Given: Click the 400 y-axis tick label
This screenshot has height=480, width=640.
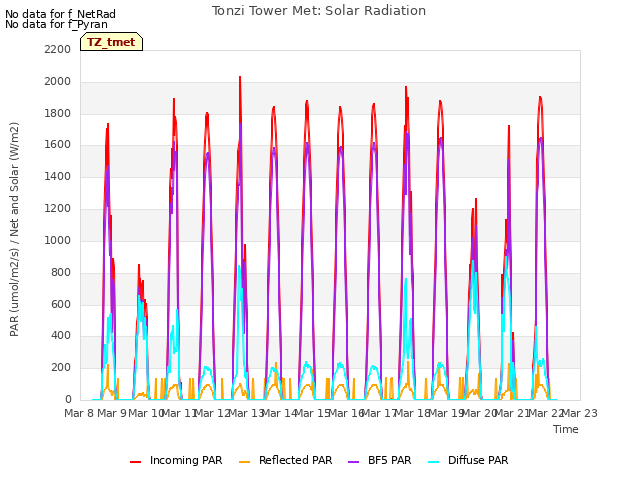Looking at the screenshot, I should pos(61,336).
